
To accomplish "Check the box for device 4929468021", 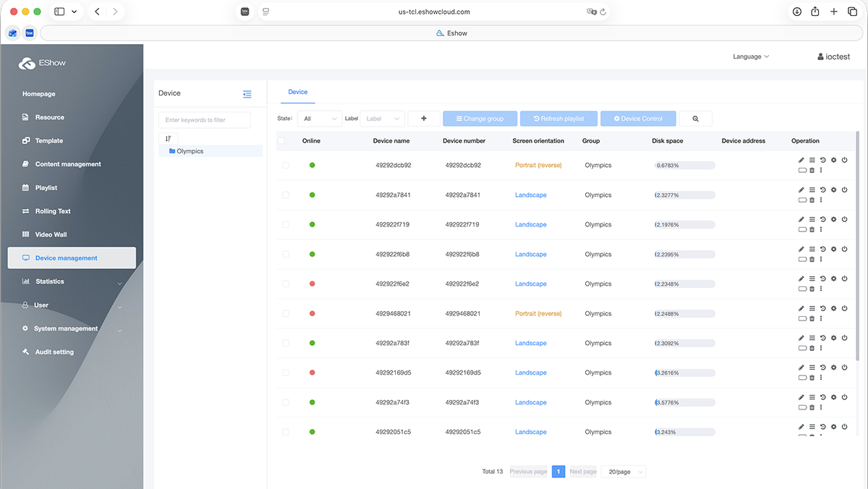I will tap(286, 314).
